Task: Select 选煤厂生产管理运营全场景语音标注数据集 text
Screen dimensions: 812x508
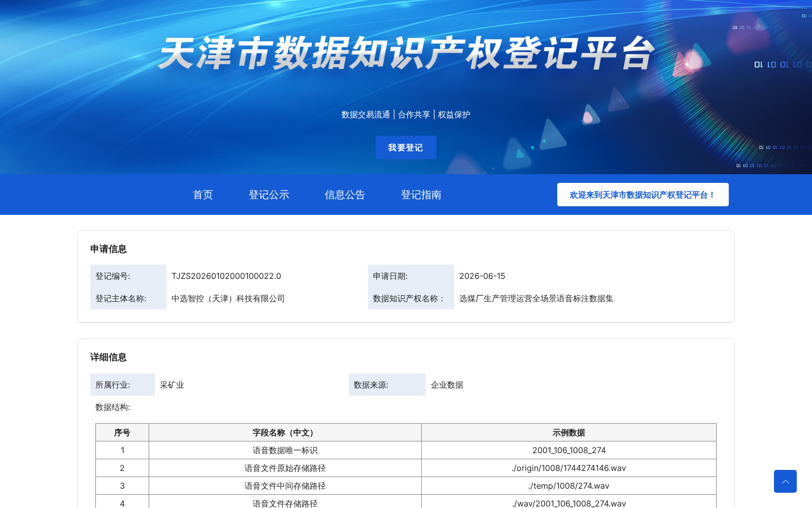Action: pyautogui.click(x=536, y=298)
